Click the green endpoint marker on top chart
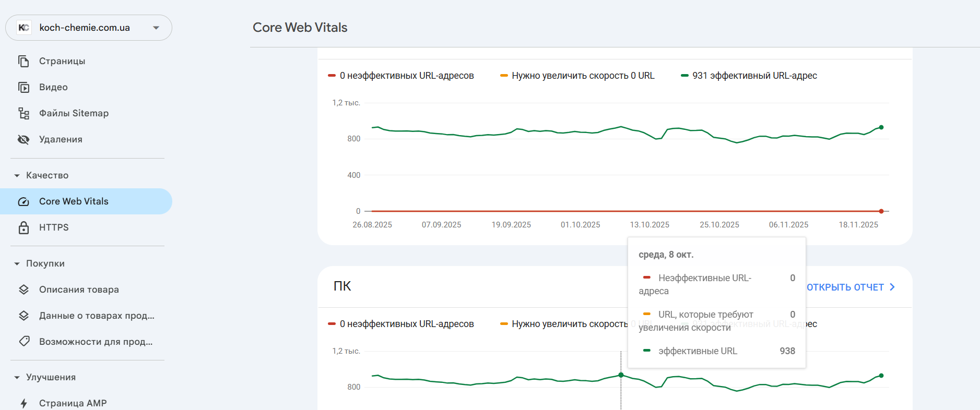The width and height of the screenshot is (980, 410). coord(881,127)
